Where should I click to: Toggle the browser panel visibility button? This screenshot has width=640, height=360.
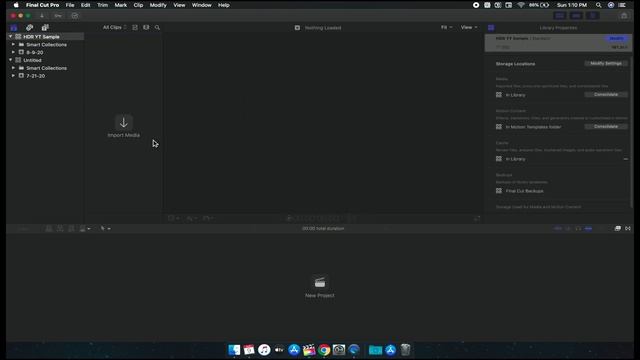560,16
